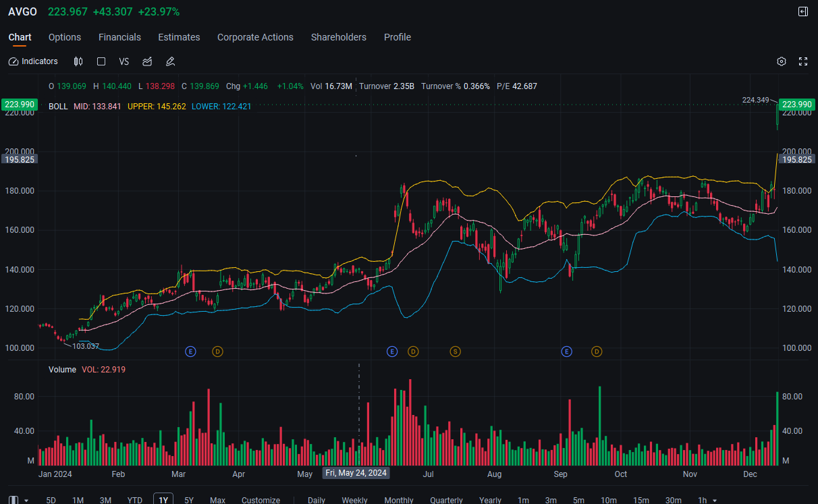Go to the Estimates tab

[179, 37]
